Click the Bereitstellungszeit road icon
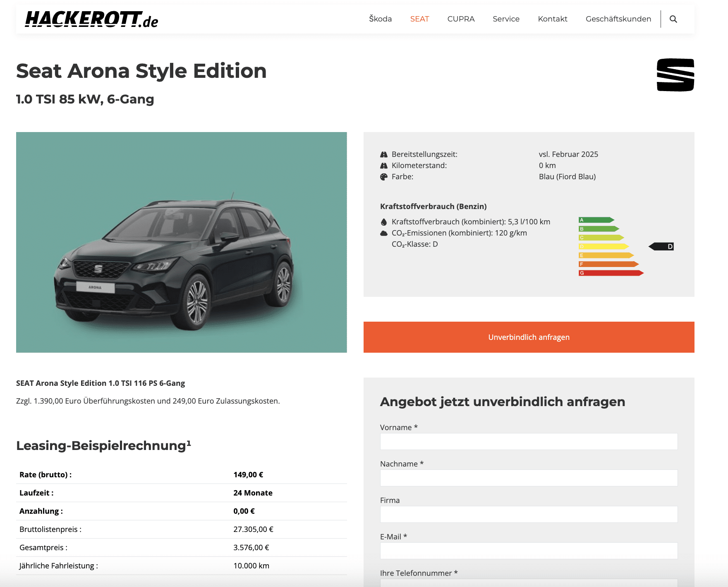Viewport: 728px width, 587px height. pos(384,154)
